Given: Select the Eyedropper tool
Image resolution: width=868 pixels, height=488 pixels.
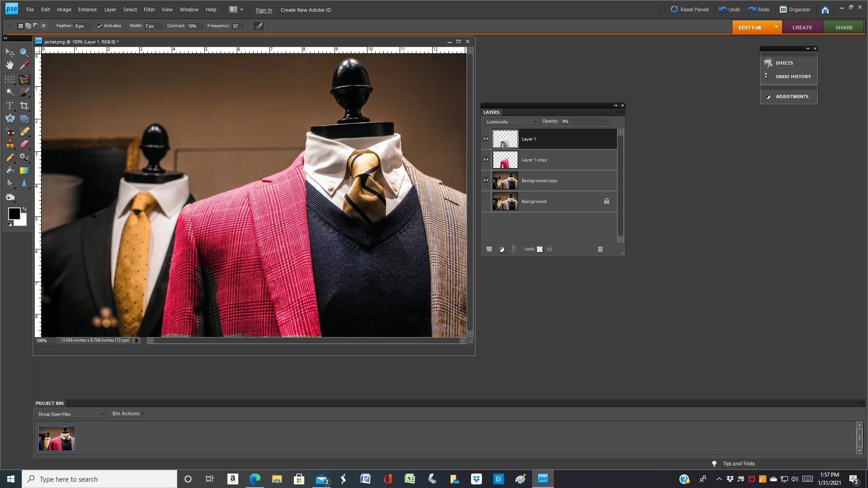Looking at the screenshot, I should (24, 66).
